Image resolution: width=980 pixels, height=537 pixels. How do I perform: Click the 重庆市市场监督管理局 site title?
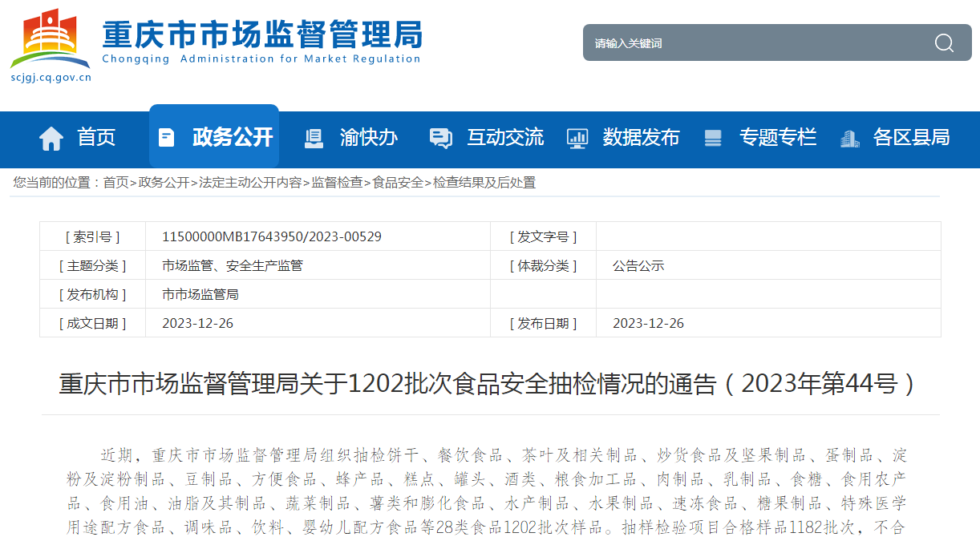(261, 34)
